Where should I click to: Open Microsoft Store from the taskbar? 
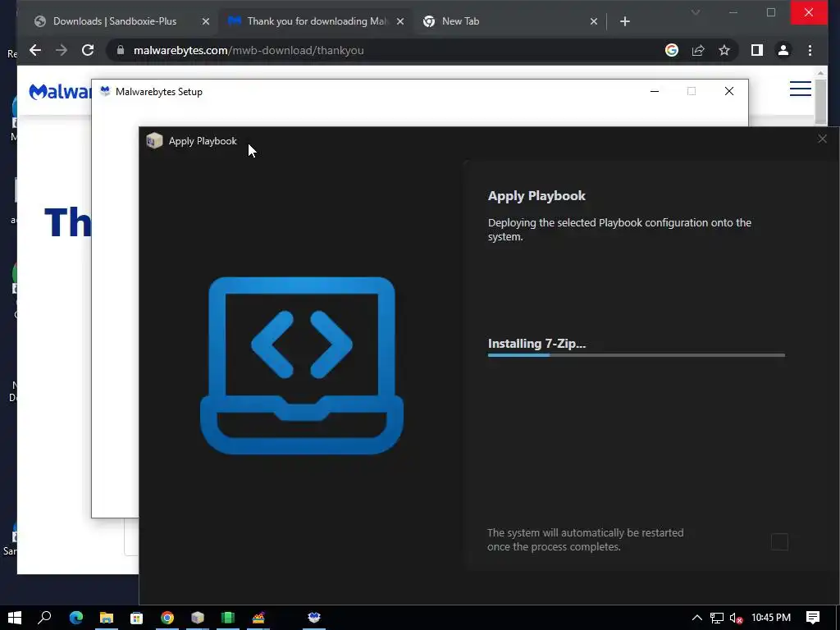(137, 618)
